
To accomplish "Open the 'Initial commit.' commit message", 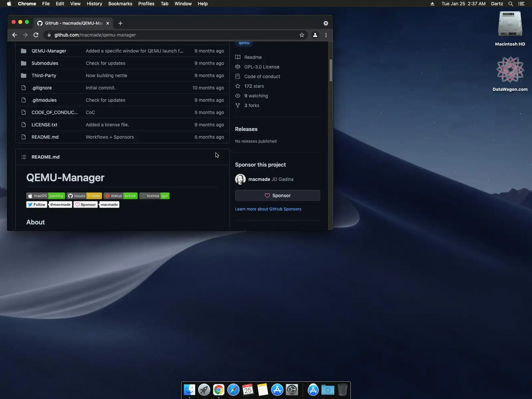I will click(101, 88).
